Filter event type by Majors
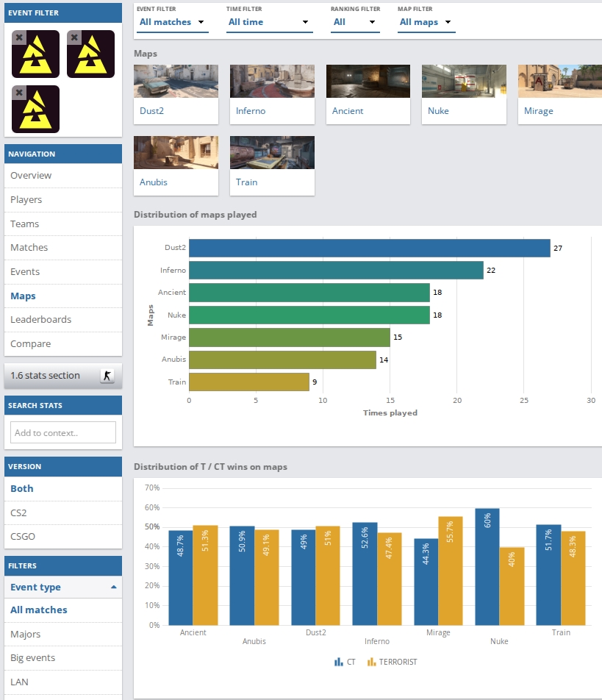The image size is (602, 700). click(x=63, y=634)
